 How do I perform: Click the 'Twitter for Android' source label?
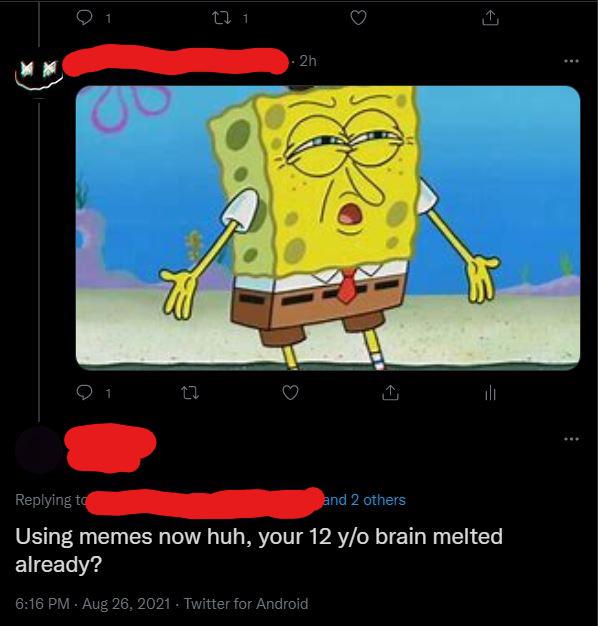[246, 603]
